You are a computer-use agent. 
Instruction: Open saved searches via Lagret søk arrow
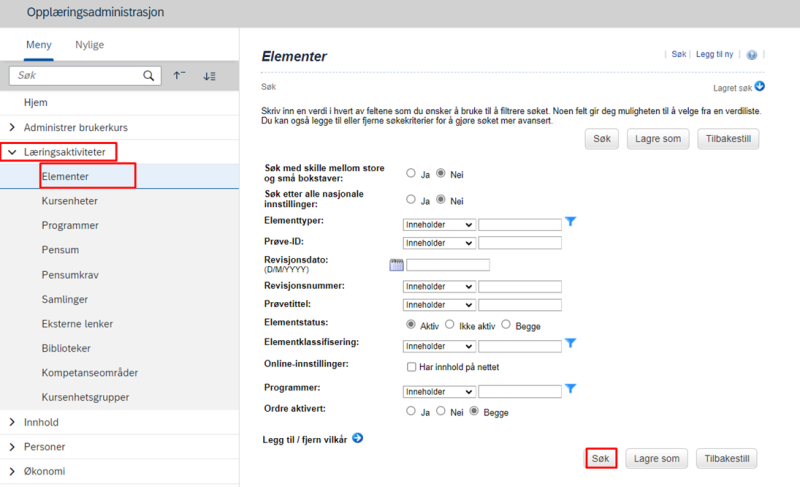pos(760,86)
